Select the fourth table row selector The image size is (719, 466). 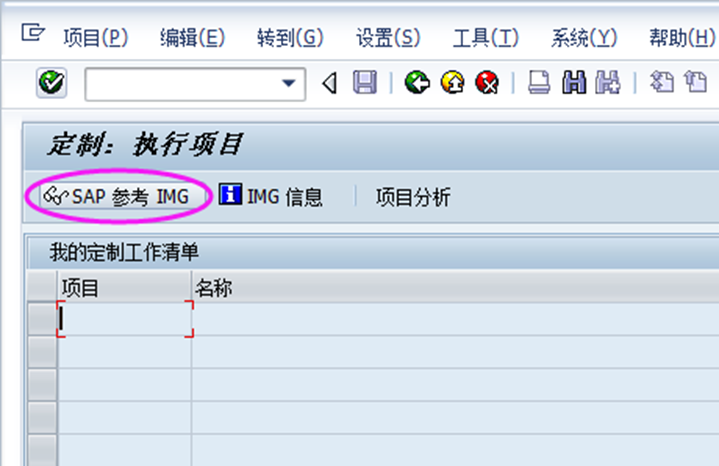pyautogui.click(x=42, y=418)
